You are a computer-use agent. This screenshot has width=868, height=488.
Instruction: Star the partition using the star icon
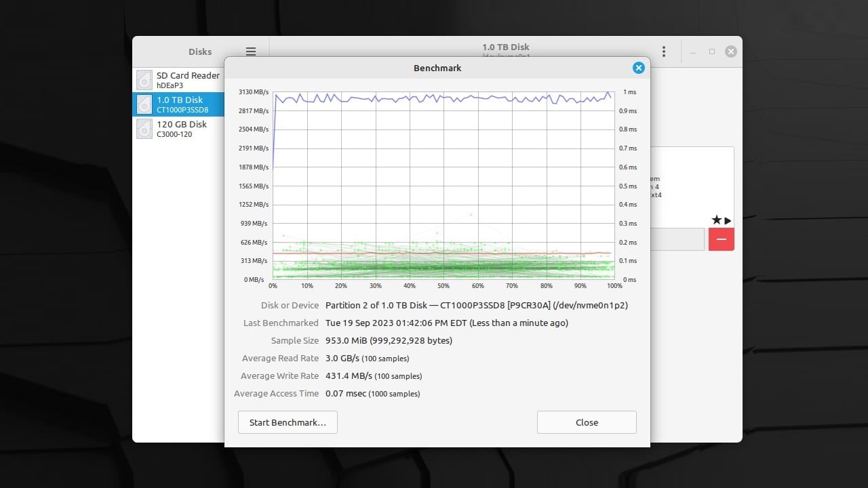coord(716,220)
